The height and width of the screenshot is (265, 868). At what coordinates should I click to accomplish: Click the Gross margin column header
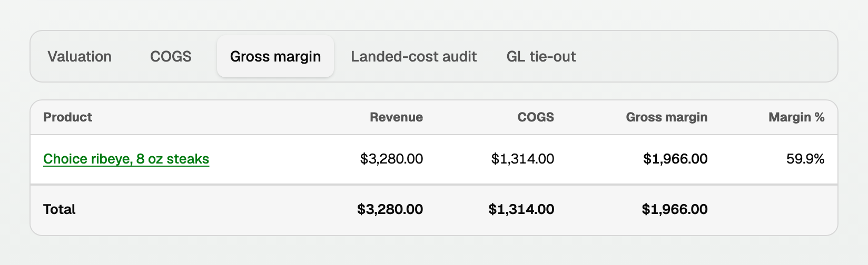tap(667, 117)
